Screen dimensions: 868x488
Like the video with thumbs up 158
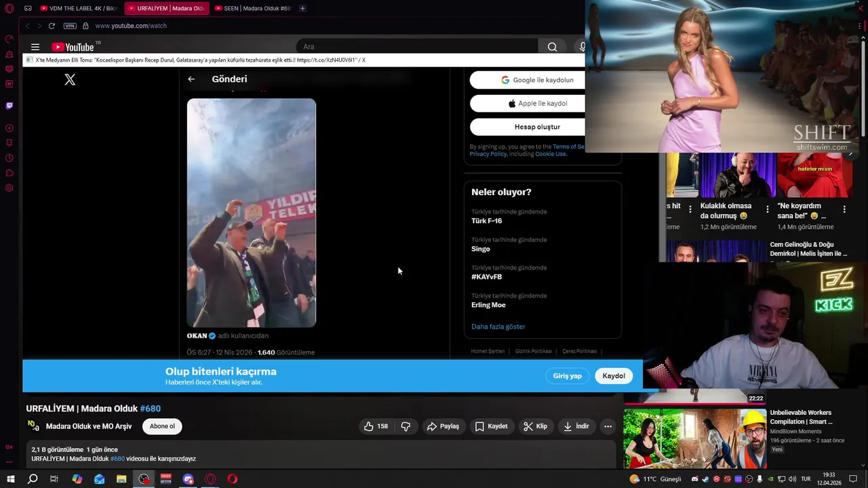coord(376,426)
